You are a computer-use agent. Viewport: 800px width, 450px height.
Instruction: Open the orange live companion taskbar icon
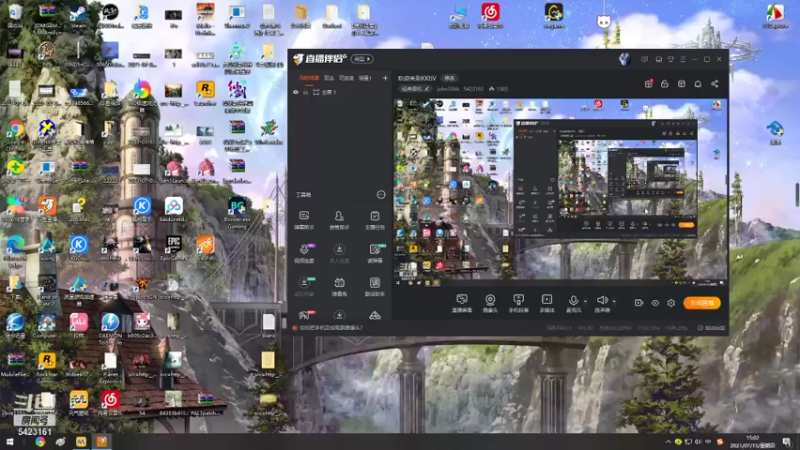(x=102, y=441)
